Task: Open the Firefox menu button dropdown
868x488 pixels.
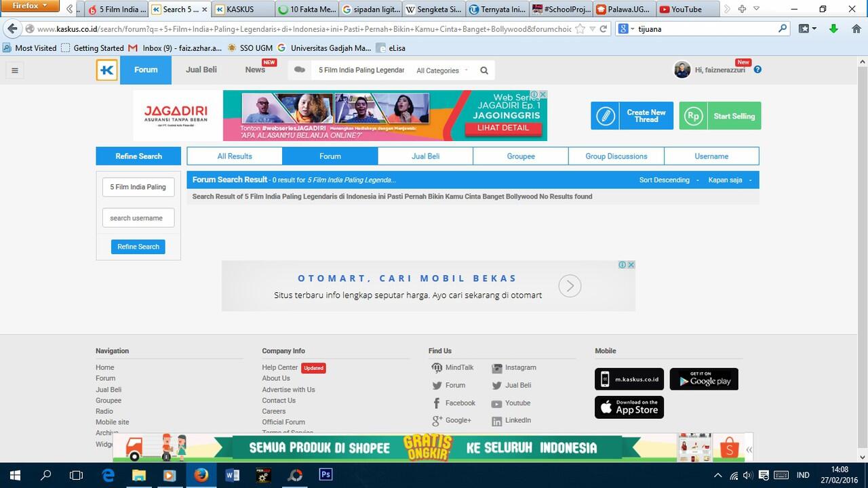Action: click(x=30, y=6)
